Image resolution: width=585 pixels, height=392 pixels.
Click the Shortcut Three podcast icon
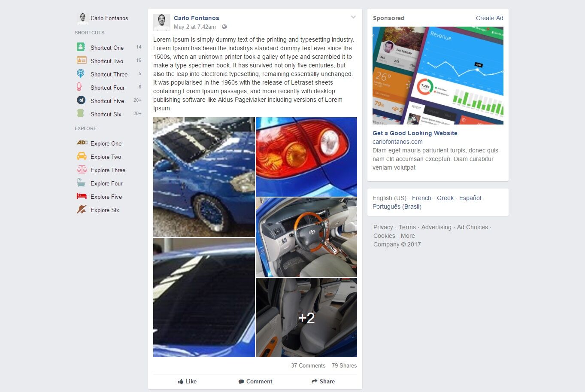tap(81, 74)
